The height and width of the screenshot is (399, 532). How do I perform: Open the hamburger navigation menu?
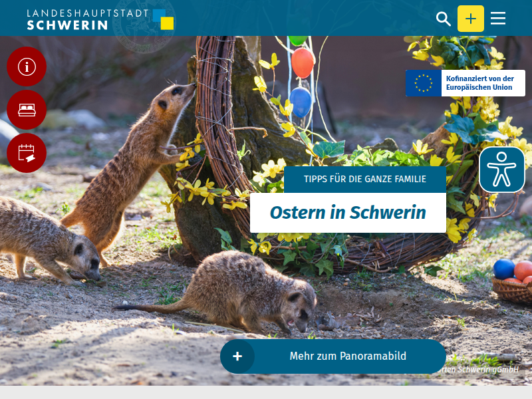point(497,19)
